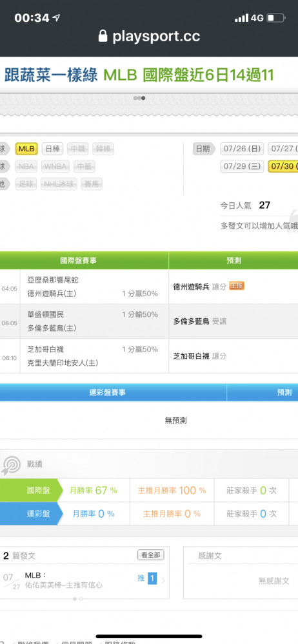Tap the playsport.cc address bar
The image size is (298, 644).
click(149, 36)
